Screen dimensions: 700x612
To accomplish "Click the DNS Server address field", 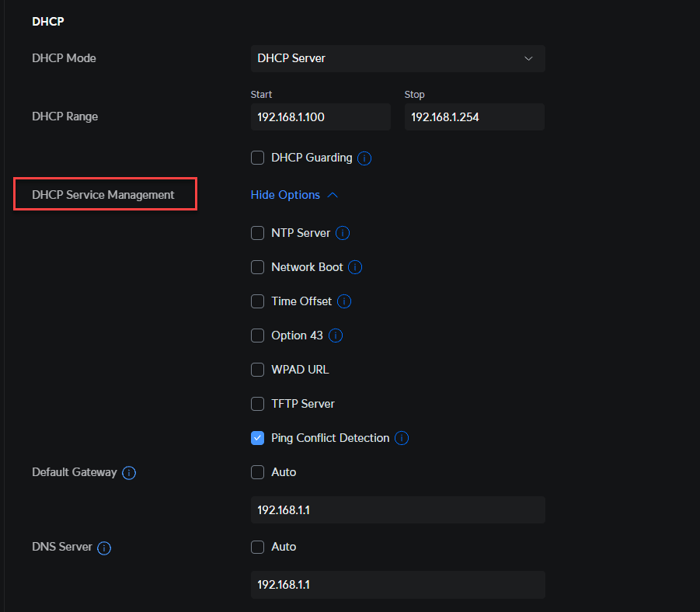I will (x=398, y=585).
